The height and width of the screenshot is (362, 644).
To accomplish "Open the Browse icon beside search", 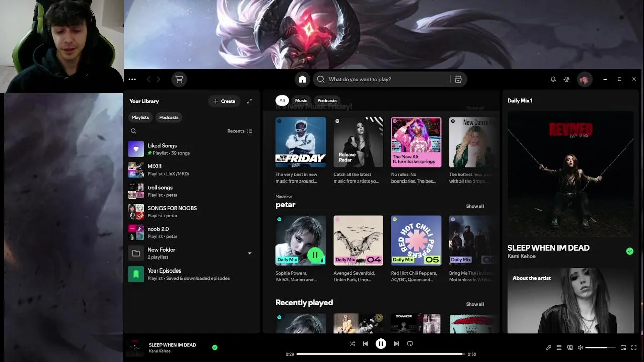I will click(458, 79).
